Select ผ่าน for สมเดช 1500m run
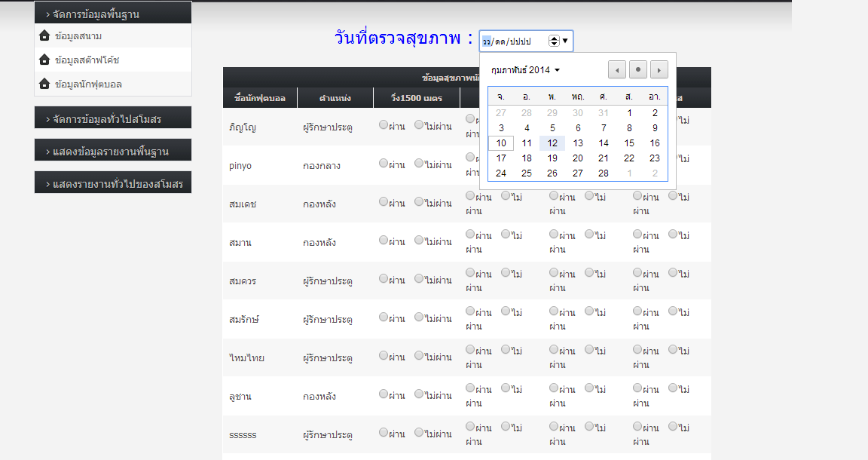This screenshot has height=460, width=868. [383, 202]
